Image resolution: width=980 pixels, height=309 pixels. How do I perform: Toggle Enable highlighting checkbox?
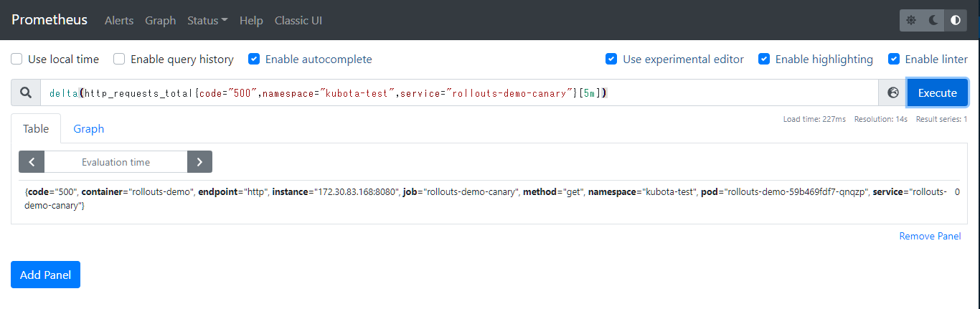coord(764,59)
